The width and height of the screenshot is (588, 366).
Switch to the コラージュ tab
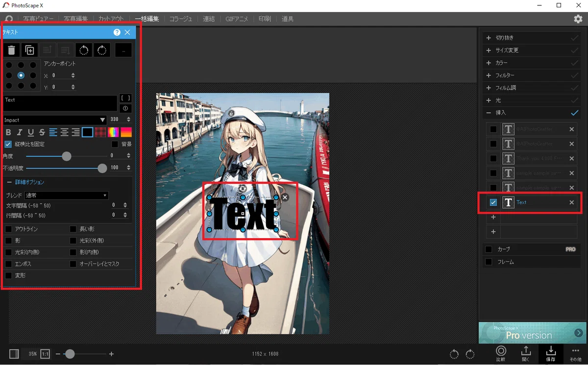[181, 19]
